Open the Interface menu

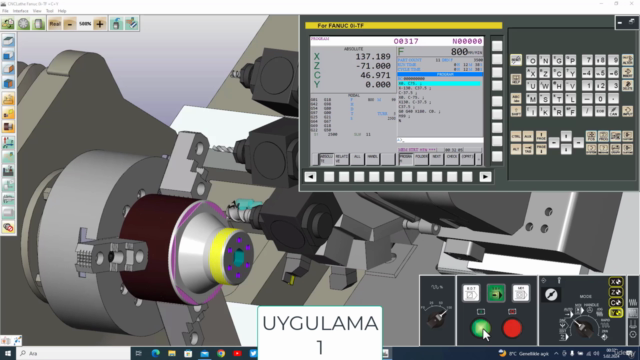[x=20, y=11]
